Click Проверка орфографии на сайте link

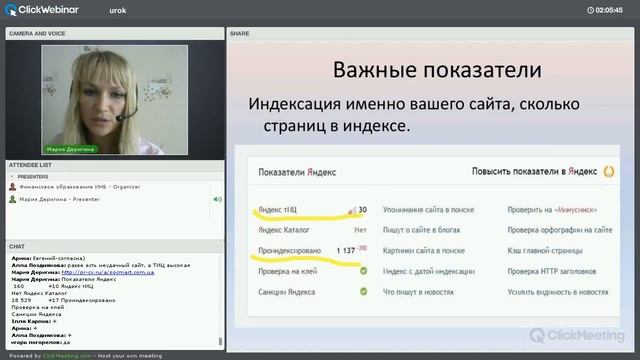560,230
